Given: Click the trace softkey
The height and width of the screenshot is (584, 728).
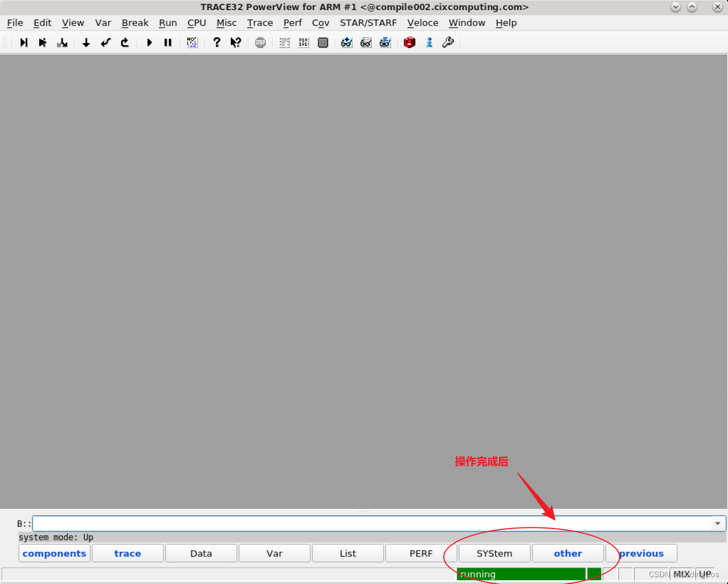Looking at the screenshot, I should [x=128, y=553].
